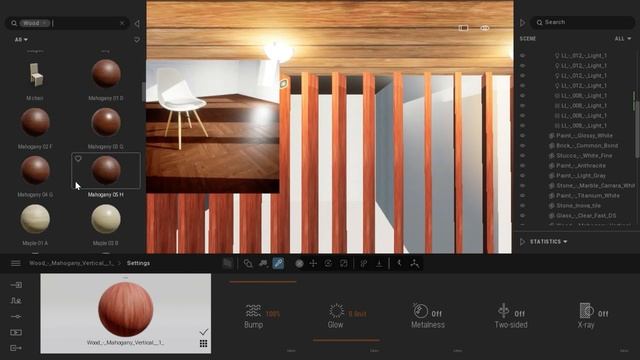Focus the Scene search field
The height and width of the screenshot is (360, 640).
tap(582, 22)
